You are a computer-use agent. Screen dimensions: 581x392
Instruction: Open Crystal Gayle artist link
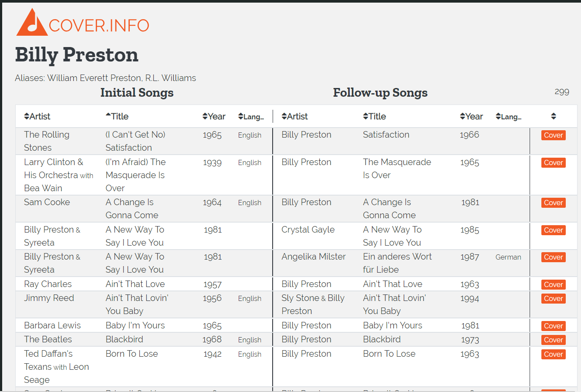click(x=308, y=230)
